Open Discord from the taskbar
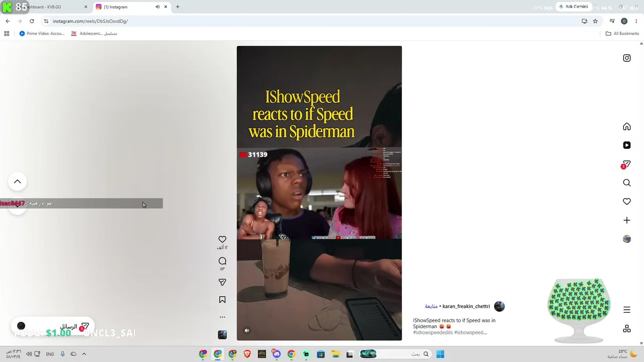Screen dimensions: 644x362 click(276, 354)
